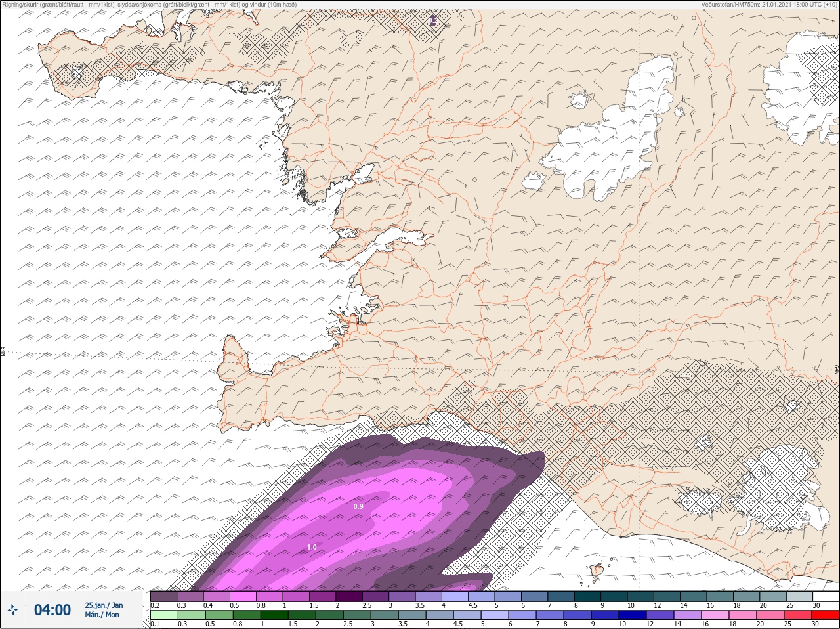
Task: Select the upper legend swatch between 4 and 4.5
Action: coord(455,596)
